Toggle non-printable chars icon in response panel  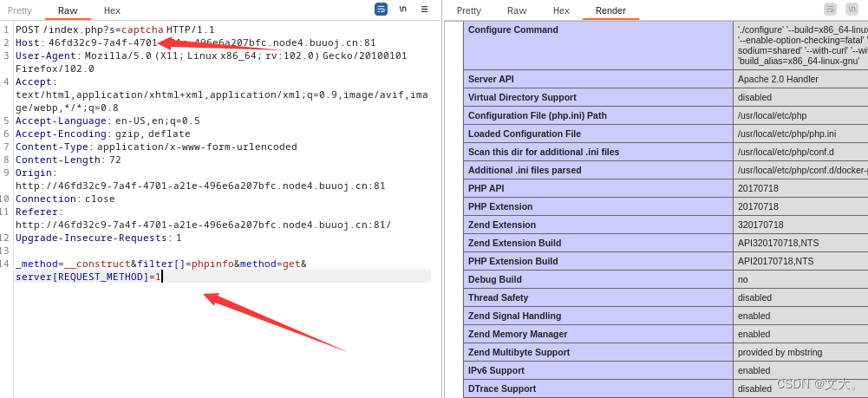(852, 10)
